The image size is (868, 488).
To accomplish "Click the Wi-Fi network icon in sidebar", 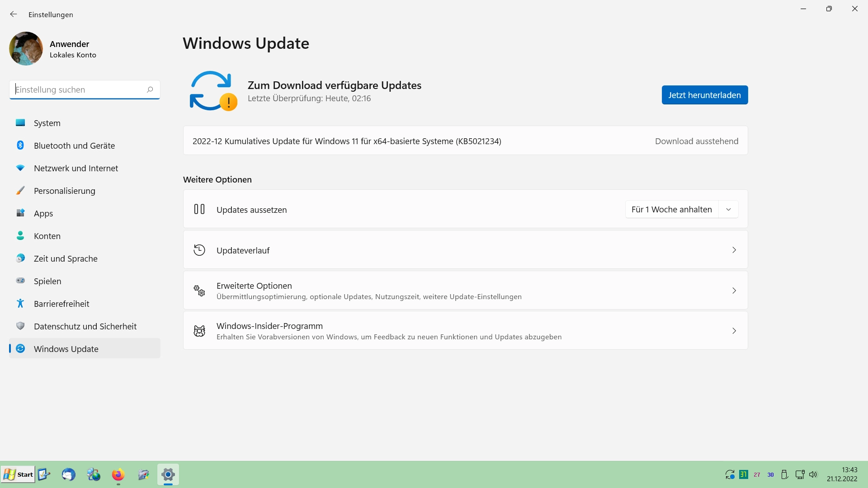I will tap(20, 168).
